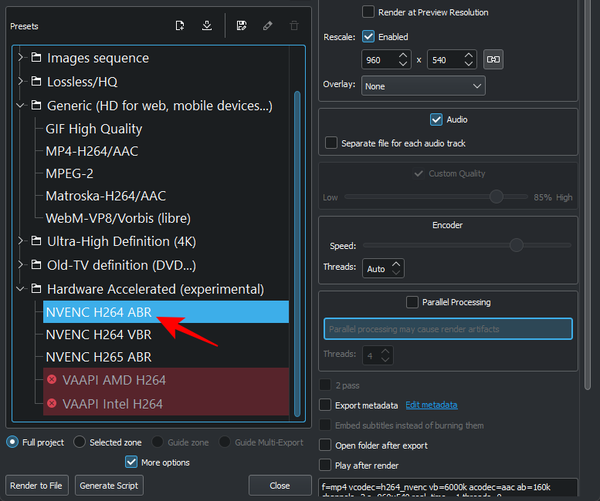Expand the Images sequence group

tap(21, 57)
